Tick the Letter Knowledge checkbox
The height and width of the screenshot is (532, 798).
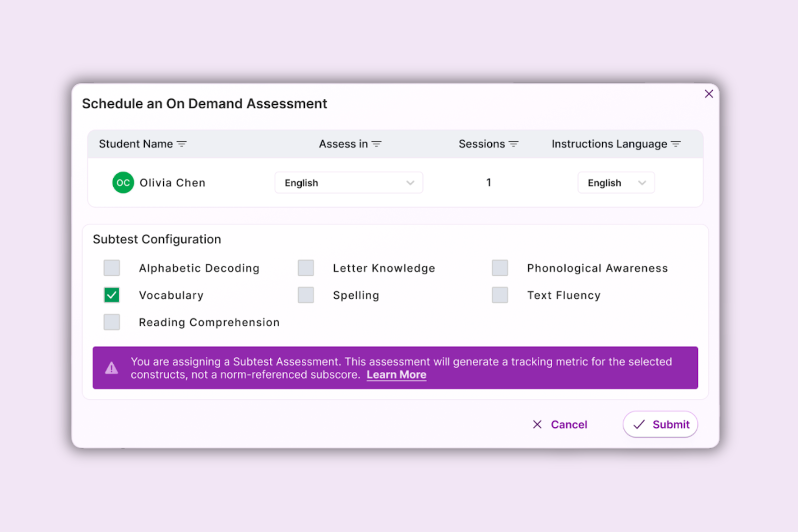click(306, 268)
